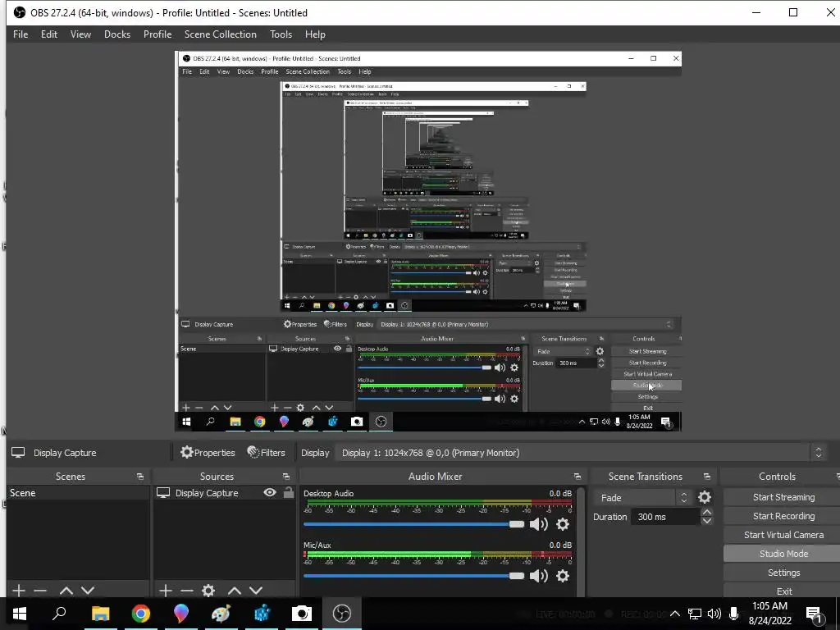This screenshot has width=840, height=630.
Task: Open the Scene Collection menu
Action: (x=220, y=34)
